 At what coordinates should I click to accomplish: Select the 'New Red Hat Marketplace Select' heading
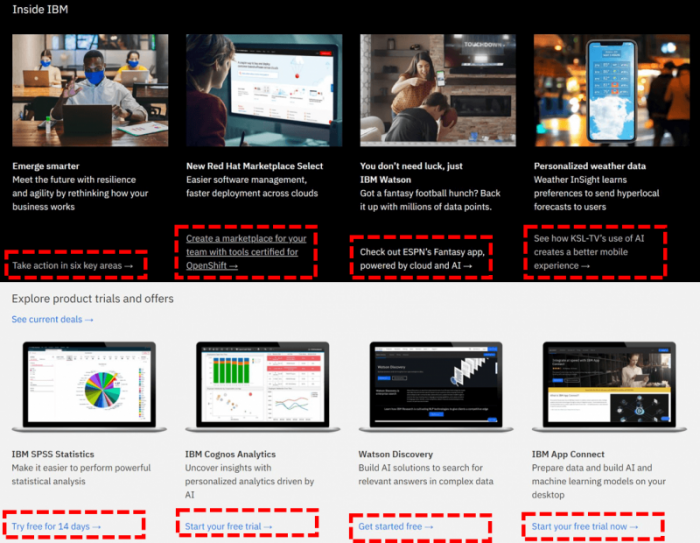tap(254, 166)
